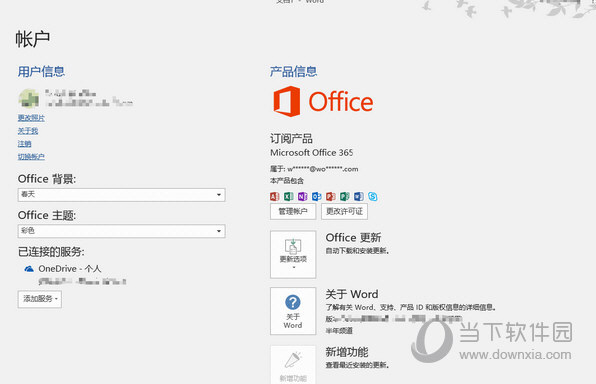596x384 pixels.
Task: Click the OneDrive cloud icon
Action: coord(29,269)
